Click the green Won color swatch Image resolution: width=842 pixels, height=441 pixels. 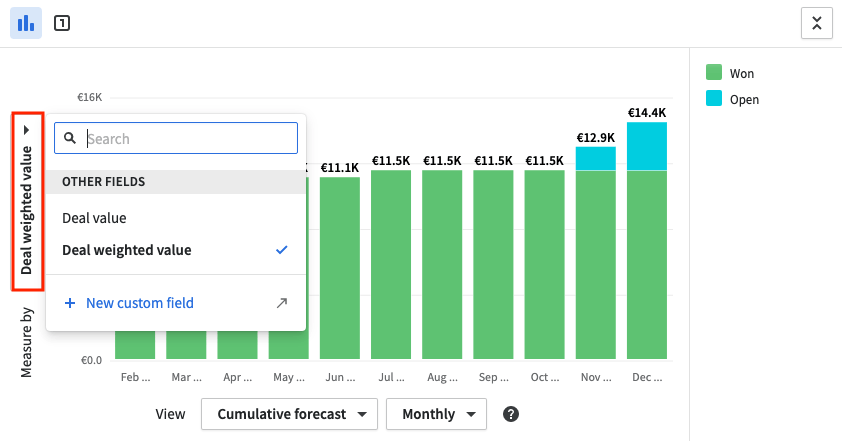714,73
